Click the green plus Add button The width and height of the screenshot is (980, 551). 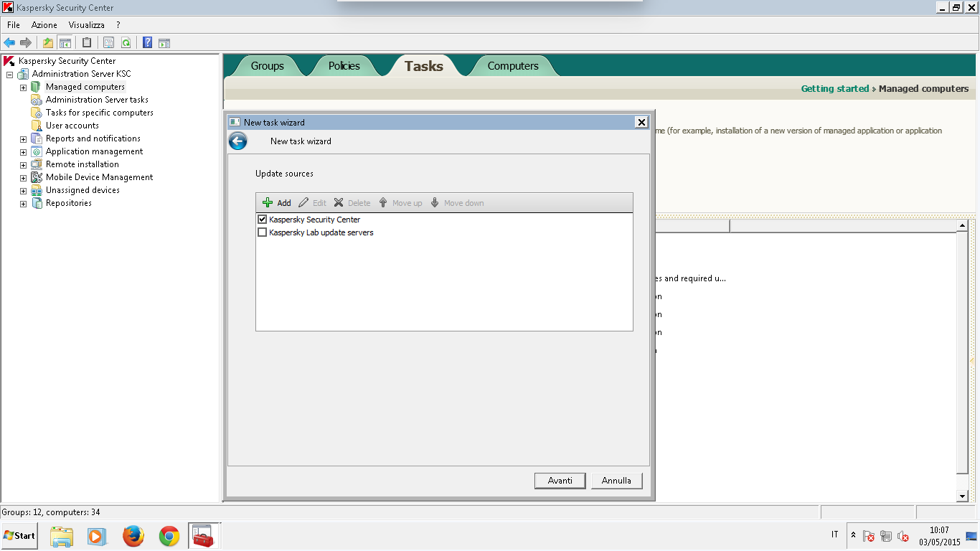click(x=277, y=203)
